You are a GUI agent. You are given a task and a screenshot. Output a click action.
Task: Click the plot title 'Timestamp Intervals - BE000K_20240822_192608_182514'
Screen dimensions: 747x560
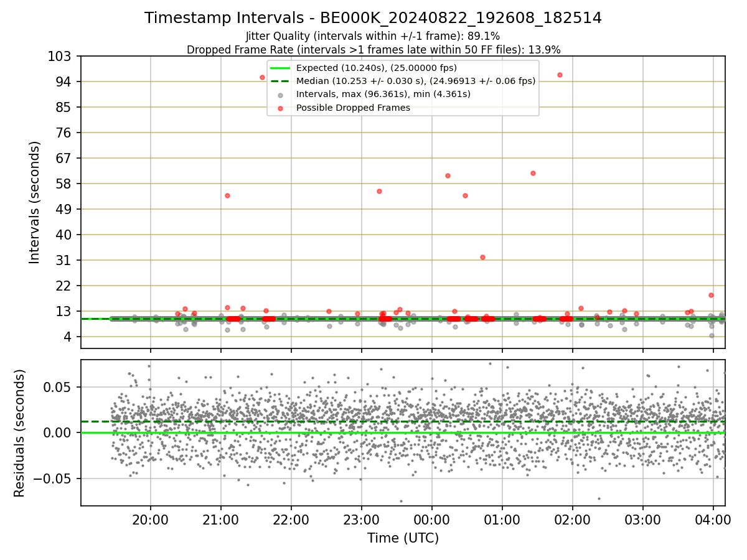(373, 18)
